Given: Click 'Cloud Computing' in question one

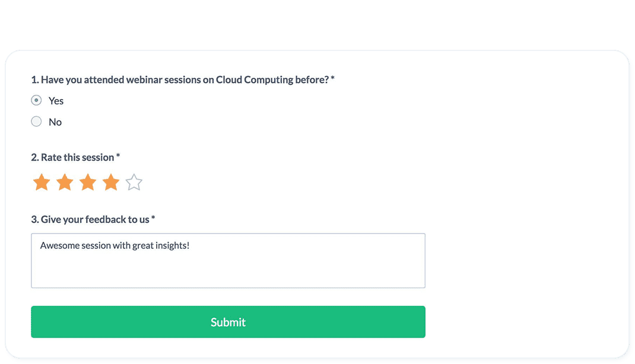Looking at the screenshot, I should pyautogui.click(x=255, y=79).
